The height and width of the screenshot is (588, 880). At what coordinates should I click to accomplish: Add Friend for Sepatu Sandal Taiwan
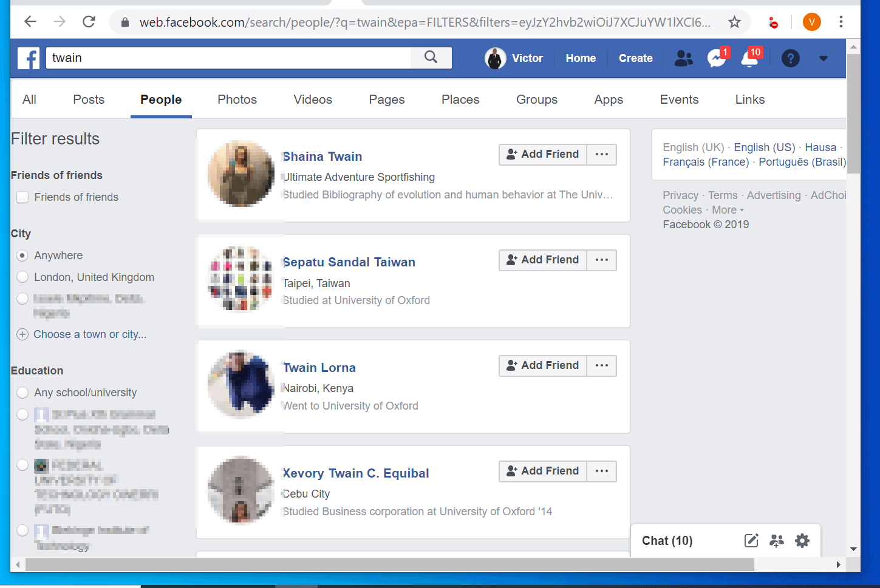[x=543, y=260]
